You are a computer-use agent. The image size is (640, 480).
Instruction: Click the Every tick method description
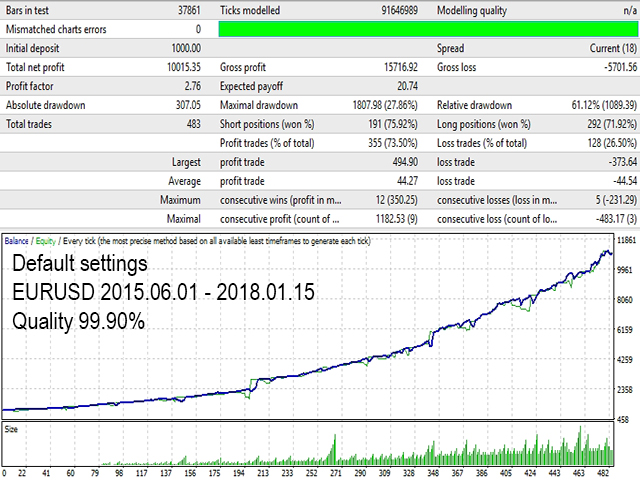[216, 241]
